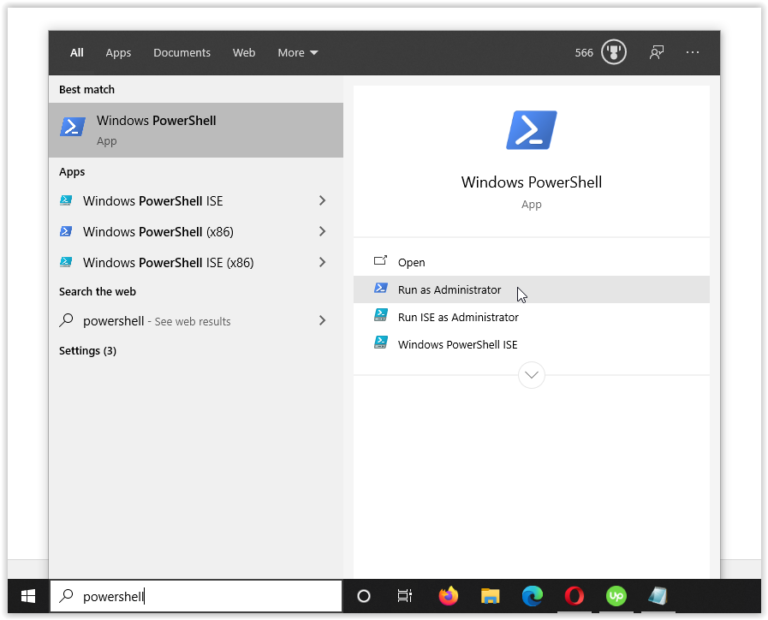Click inside the powershell search input box
The height and width of the screenshot is (620, 768).
[x=196, y=596]
